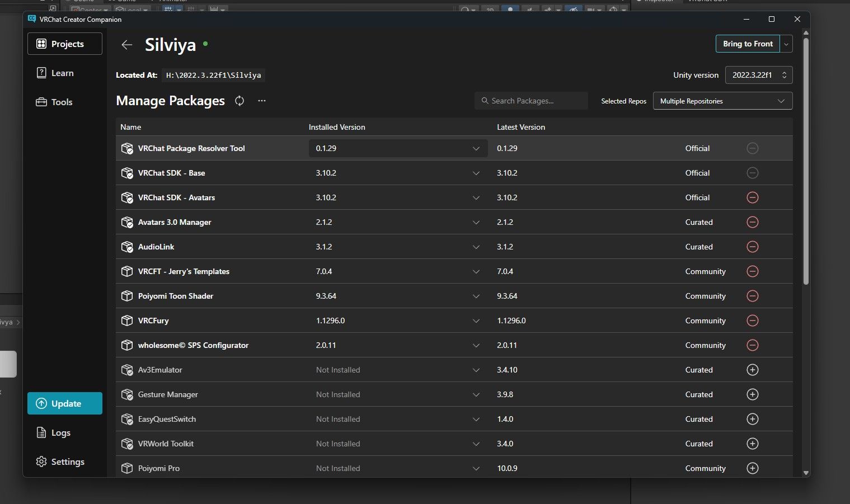Image resolution: width=850 pixels, height=504 pixels.
Task: Click the project path H:\2022.3.22f1\Silviya
Action: click(x=213, y=75)
